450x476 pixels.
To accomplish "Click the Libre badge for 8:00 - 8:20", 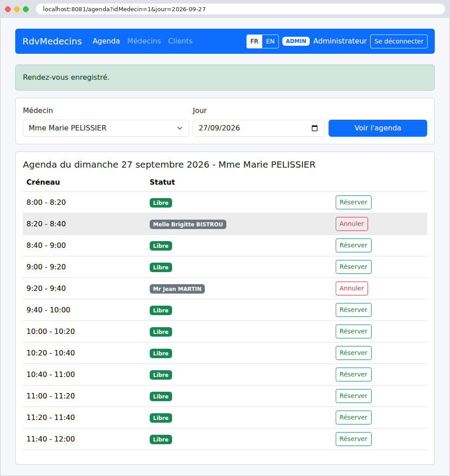I will click(x=160, y=203).
